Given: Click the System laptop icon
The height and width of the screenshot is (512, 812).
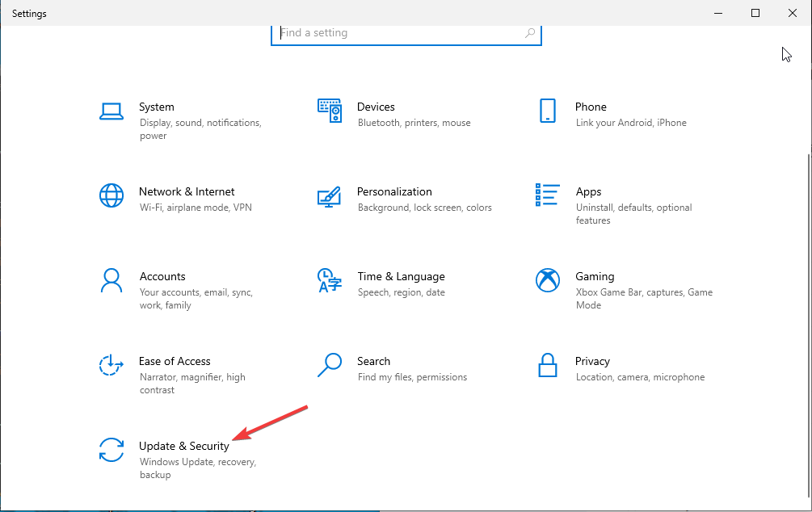Looking at the screenshot, I should pos(111,111).
